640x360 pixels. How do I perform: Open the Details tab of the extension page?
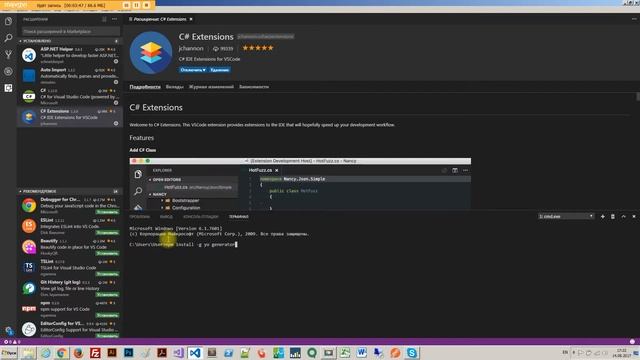tap(145, 87)
